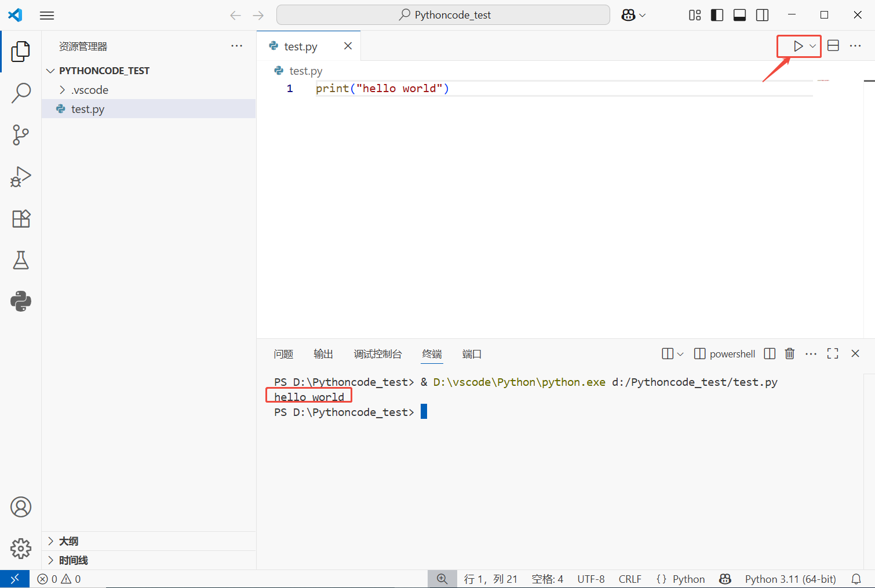Open the Manage gear menu
875x588 pixels.
tap(21, 548)
